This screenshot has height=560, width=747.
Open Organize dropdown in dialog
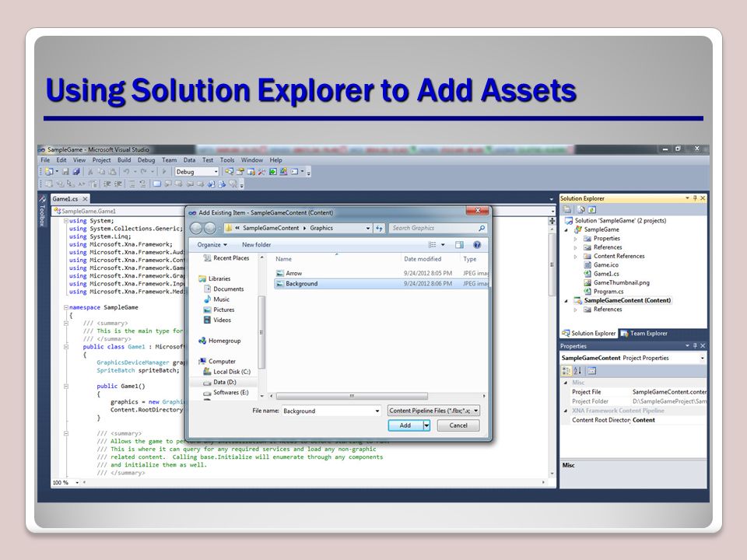[x=212, y=245]
